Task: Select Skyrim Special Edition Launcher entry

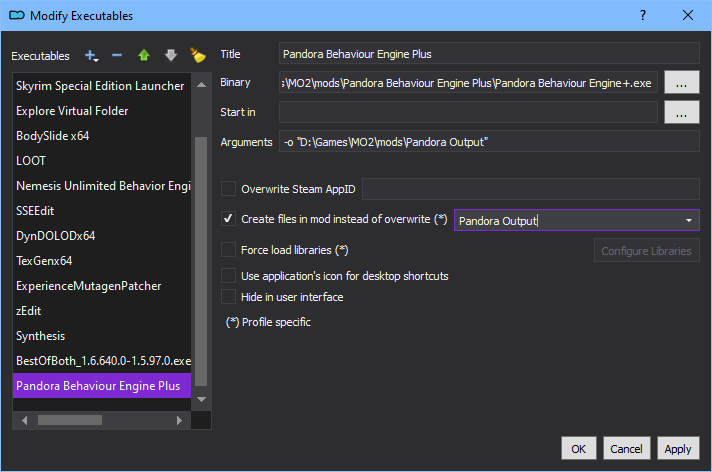Action: [x=102, y=86]
